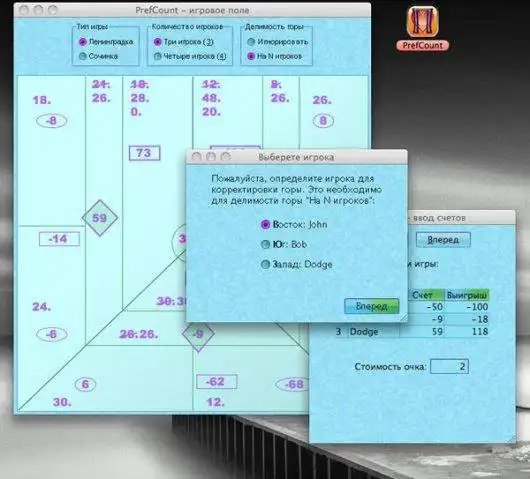Screen dimensions: 530x479
Task: Click the Стоимость очка input field
Action: coord(449,366)
